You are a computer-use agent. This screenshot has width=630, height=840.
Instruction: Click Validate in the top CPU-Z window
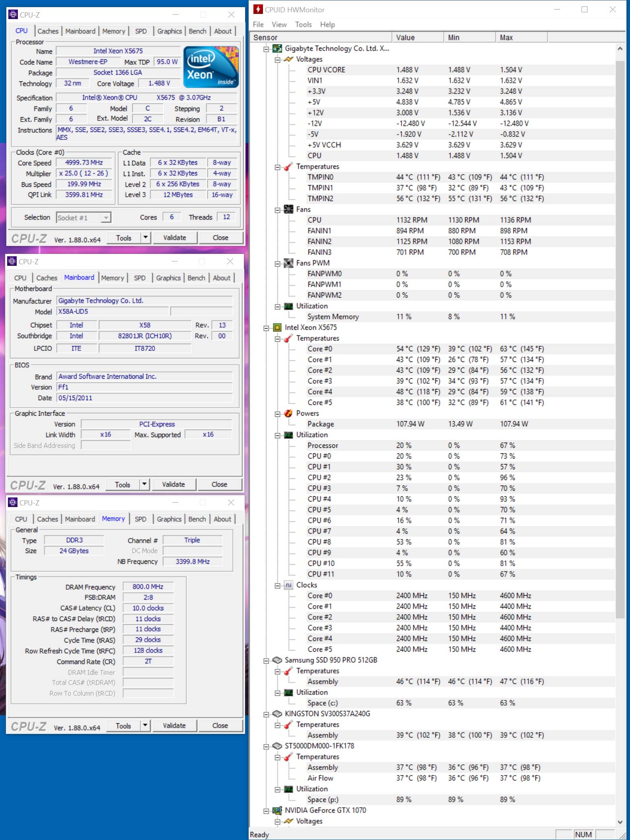[175, 238]
